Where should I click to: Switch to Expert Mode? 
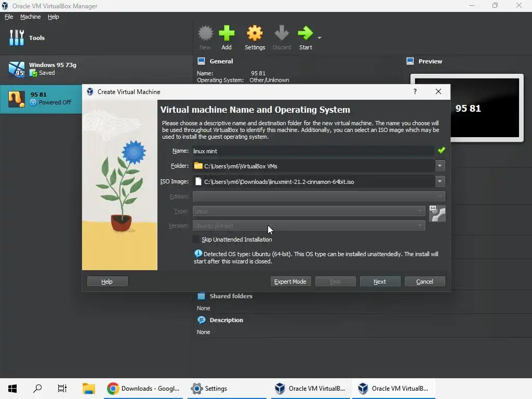[290, 282]
